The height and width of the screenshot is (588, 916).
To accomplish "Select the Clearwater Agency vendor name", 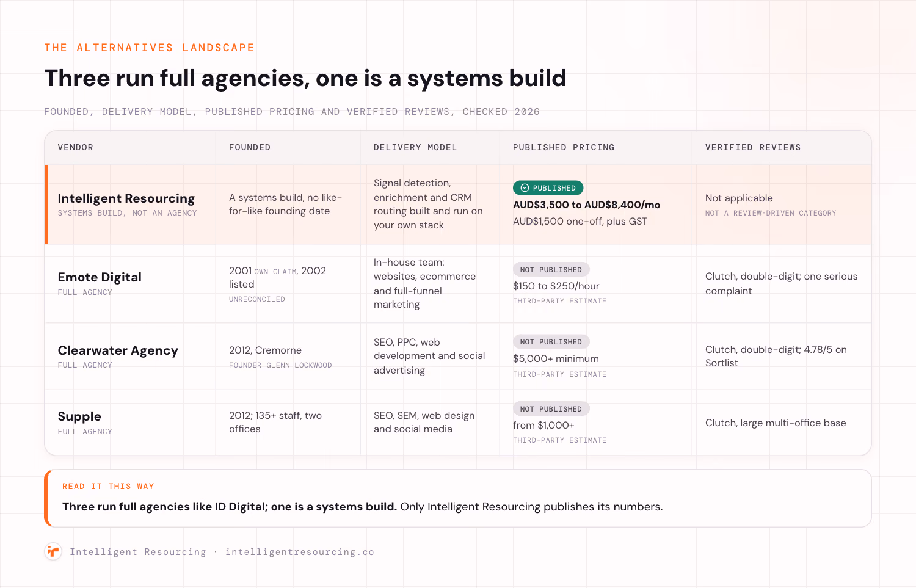I will [x=118, y=350].
